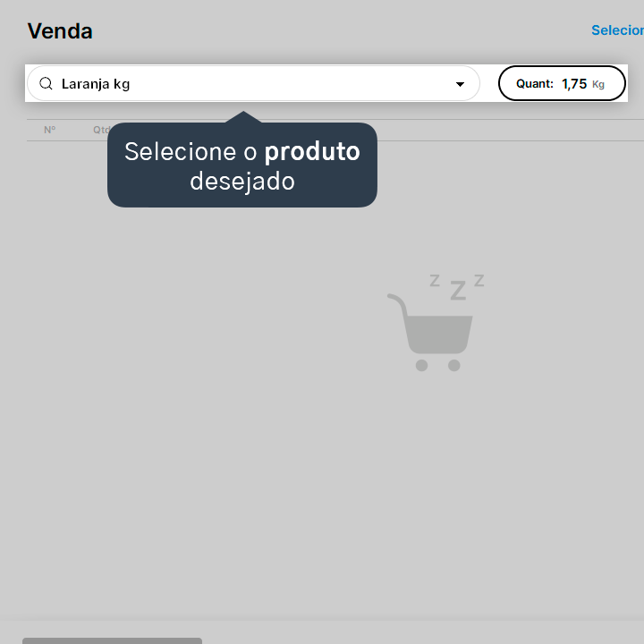Screen dimensions: 644x644
Task: Click the magnifier search icon
Action: click(x=46, y=83)
